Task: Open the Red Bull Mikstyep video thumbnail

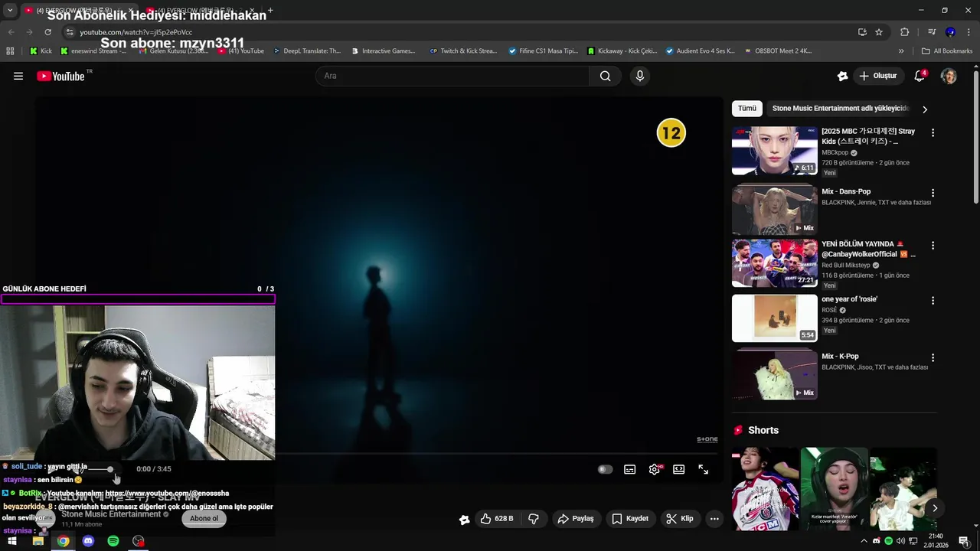Action: coord(775,262)
